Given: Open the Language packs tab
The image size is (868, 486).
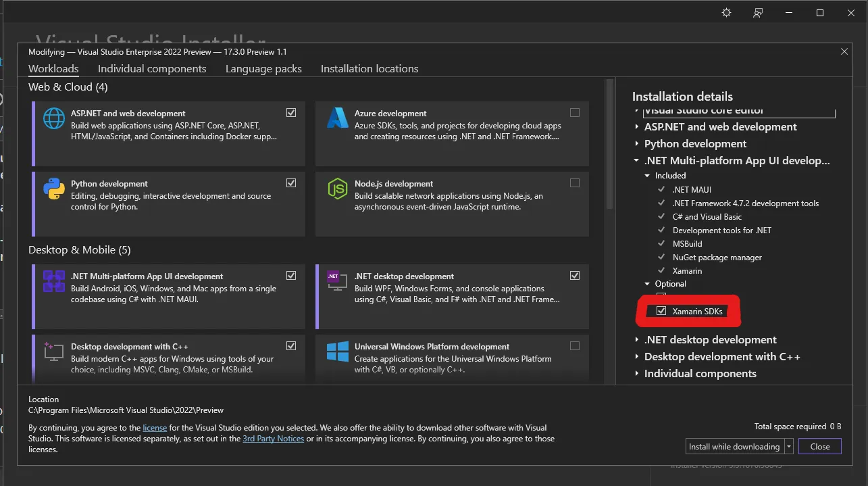Looking at the screenshot, I should tap(263, 69).
